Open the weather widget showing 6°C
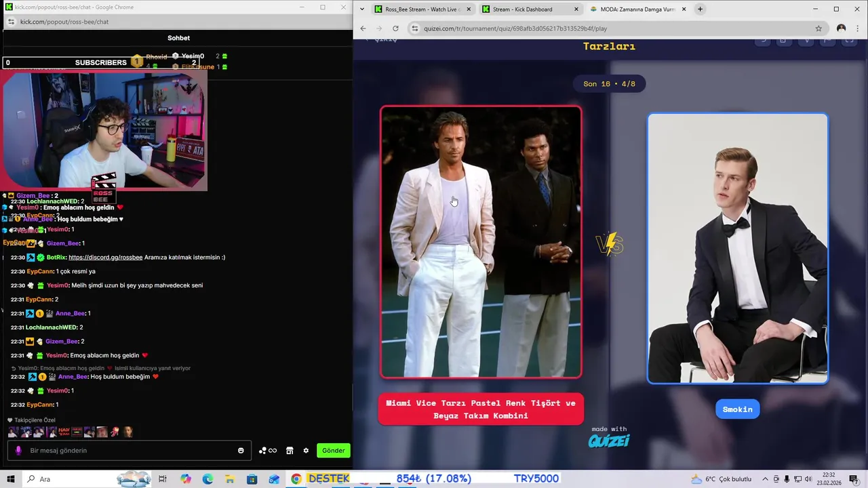 tap(721, 479)
